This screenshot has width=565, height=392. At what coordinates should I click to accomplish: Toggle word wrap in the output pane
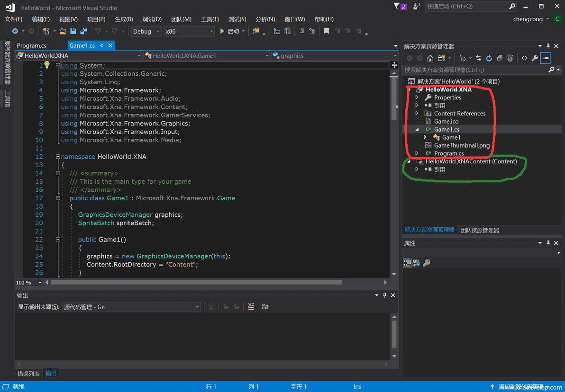click(x=265, y=307)
